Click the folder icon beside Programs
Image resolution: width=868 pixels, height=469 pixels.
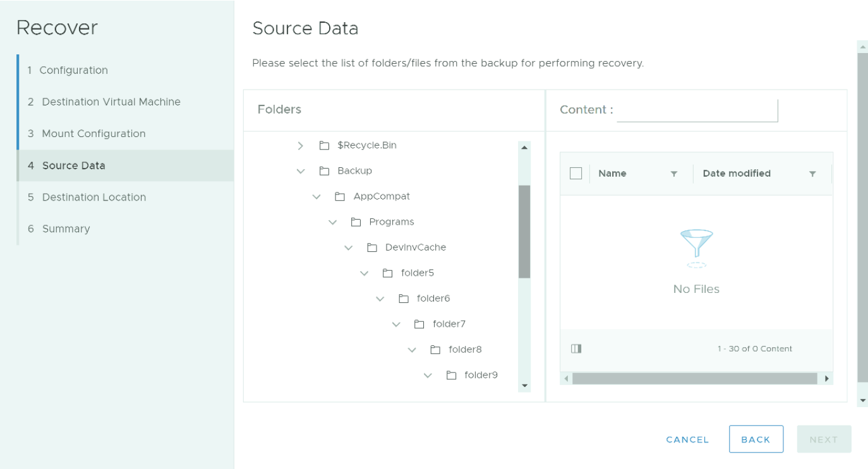356,222
